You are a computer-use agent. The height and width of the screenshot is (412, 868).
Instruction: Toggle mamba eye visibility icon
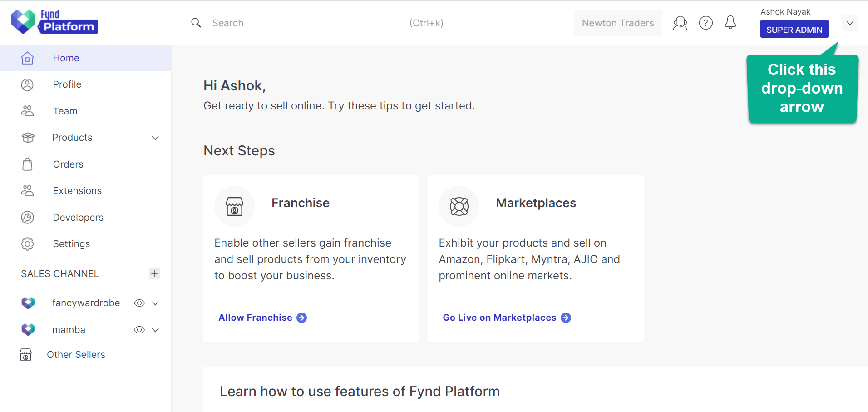pyautogui.click(x=139, y=330)
